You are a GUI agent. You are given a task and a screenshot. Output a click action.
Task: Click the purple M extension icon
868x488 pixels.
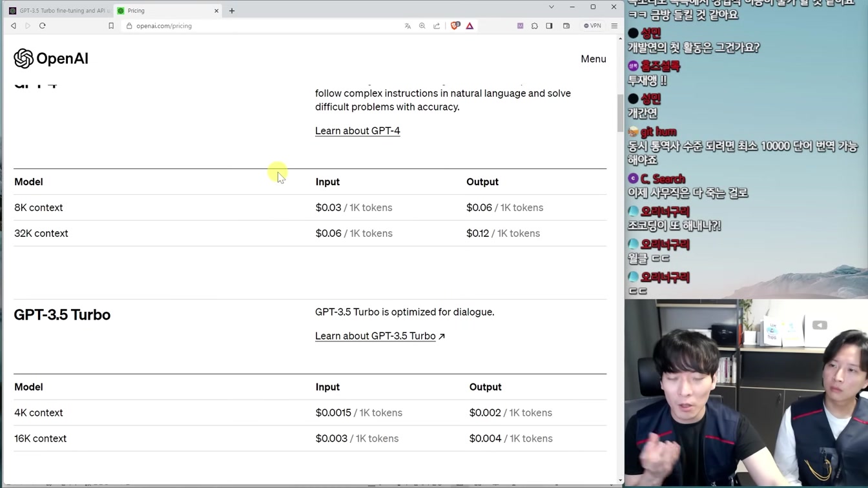[x=520, y=26]
